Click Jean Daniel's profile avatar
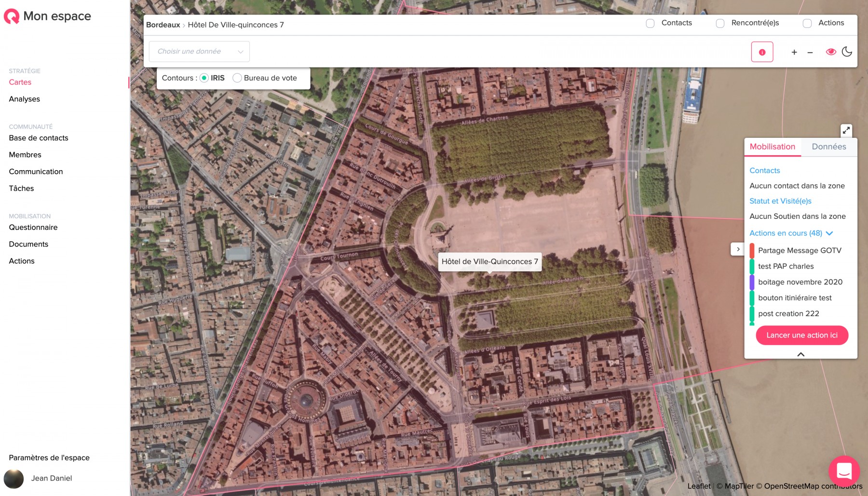 point(14,479)
